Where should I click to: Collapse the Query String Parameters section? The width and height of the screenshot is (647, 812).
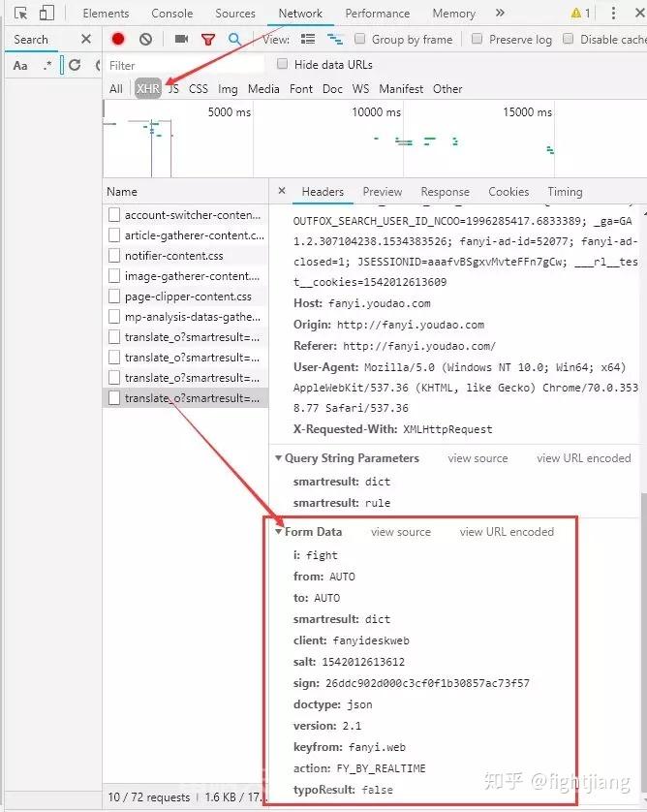[x=279, y=457]
